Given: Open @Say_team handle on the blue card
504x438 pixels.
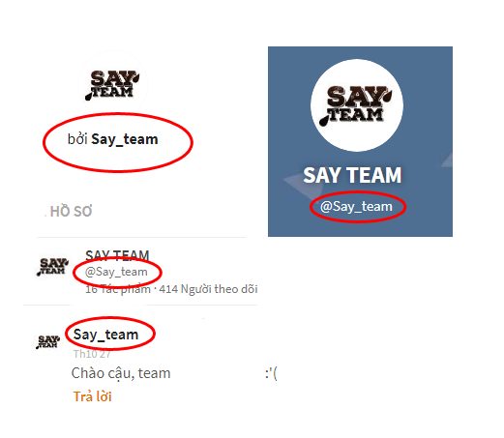Looking at the screenshot, I should point(356,206).
